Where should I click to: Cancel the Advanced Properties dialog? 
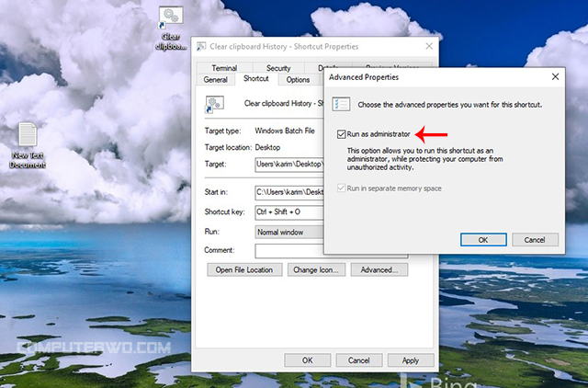pyautogui.click(x=535, y=240)
